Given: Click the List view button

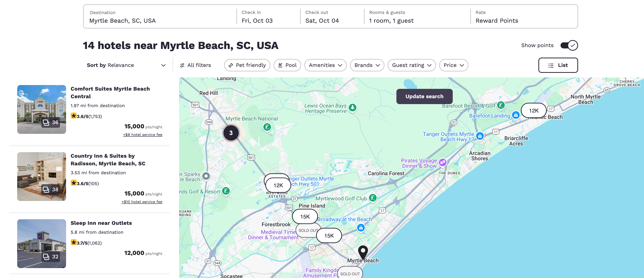Looking at the screenshot, I should pyautogui.click(x=558, y=65).
